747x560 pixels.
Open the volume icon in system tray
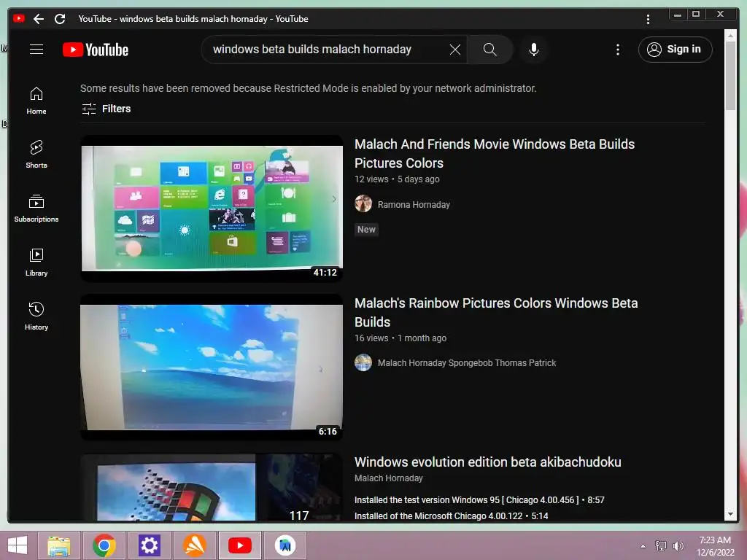[x=678, y=545]
